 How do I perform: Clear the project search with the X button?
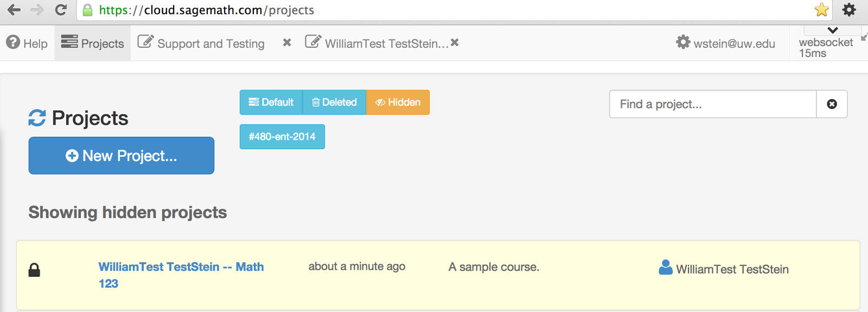(x=832, y=104)
